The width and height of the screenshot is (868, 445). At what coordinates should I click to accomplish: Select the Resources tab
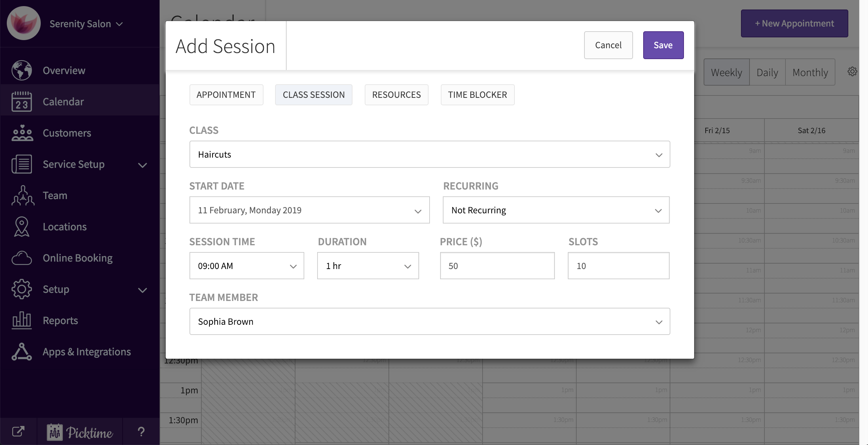[396, 95]
